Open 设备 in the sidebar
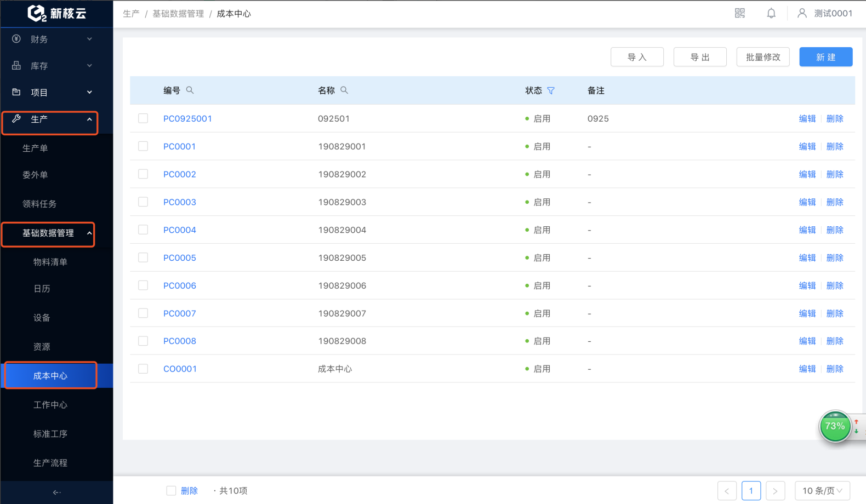Screen dimensions: 866x504 point(42,318)
